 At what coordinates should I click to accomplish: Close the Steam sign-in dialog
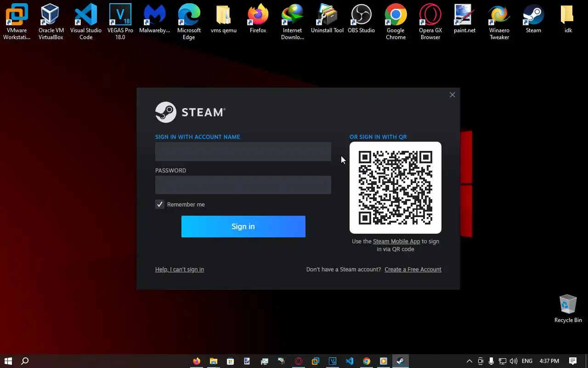pyautogui.click(x=452, y=95)
